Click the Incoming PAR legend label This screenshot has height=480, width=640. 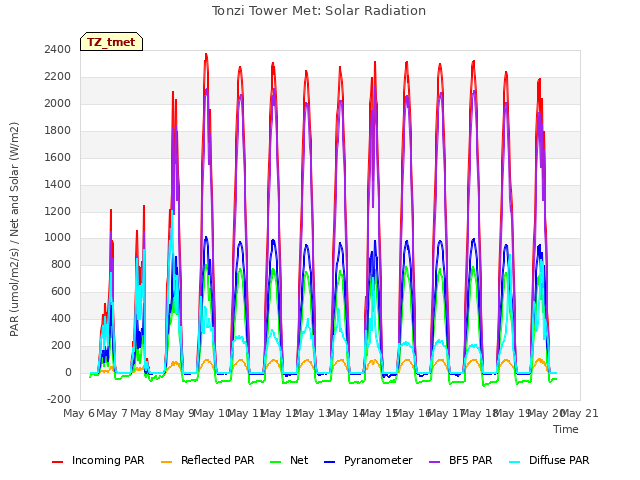108,460
